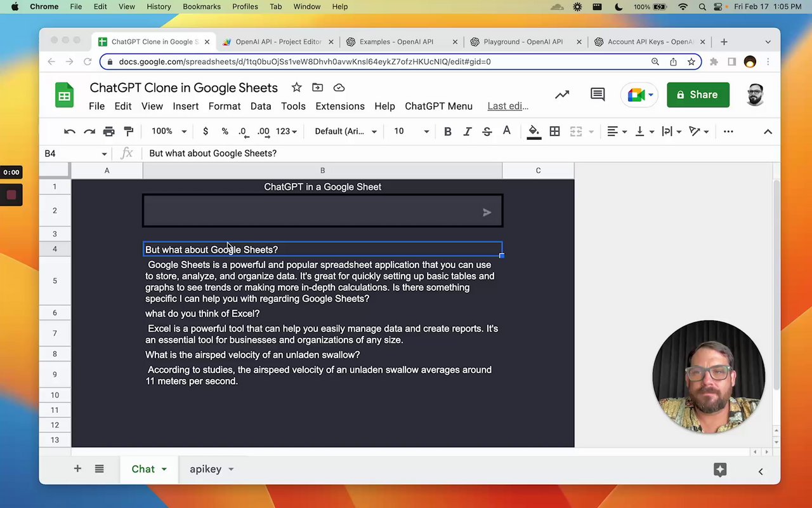Select column C header
Viewport: 812px width, 508px height.
(x=538, y=171)
